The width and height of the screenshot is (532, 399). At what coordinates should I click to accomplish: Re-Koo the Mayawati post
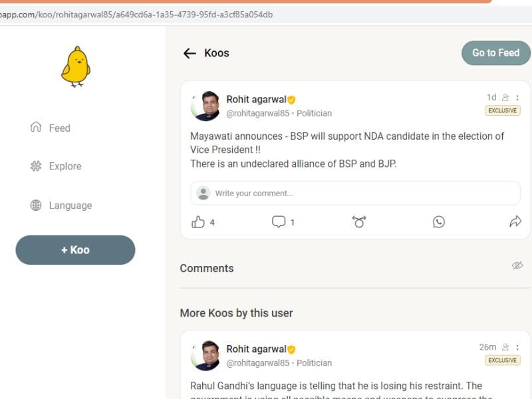(359, 222)
